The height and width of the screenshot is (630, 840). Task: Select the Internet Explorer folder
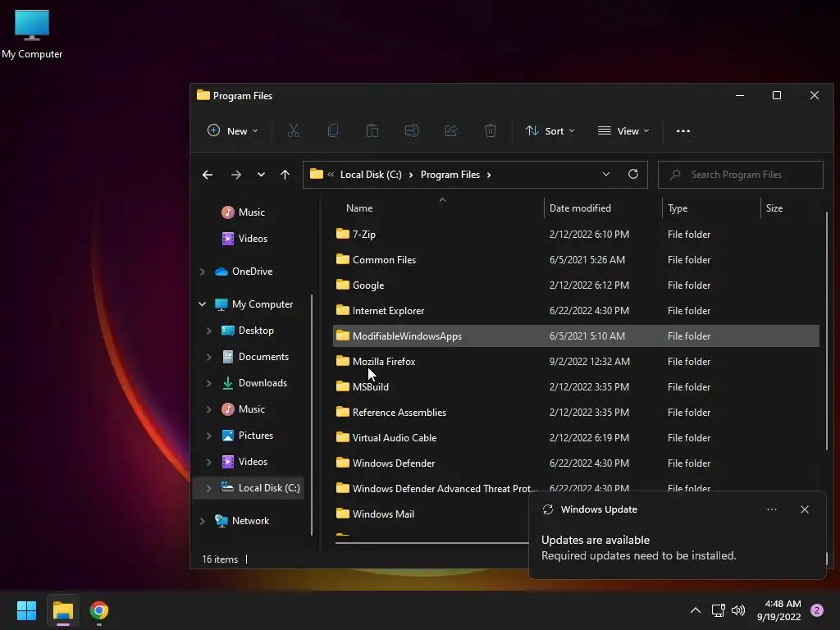(x=576, y=311)
